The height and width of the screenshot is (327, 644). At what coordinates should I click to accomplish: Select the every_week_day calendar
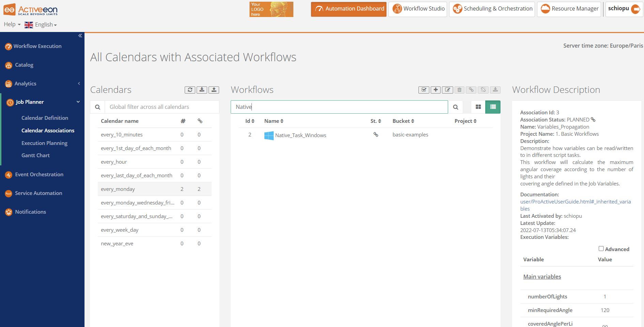click(154, 230)
